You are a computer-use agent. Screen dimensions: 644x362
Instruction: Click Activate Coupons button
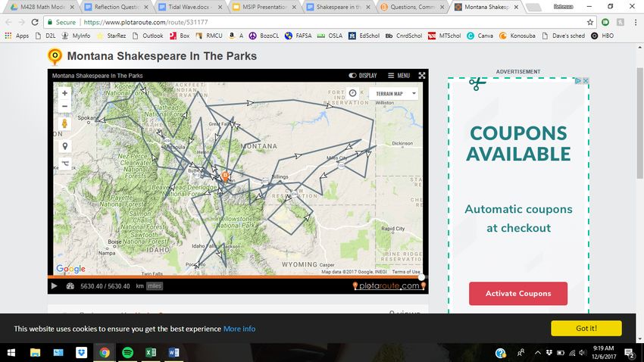point(518,293)
